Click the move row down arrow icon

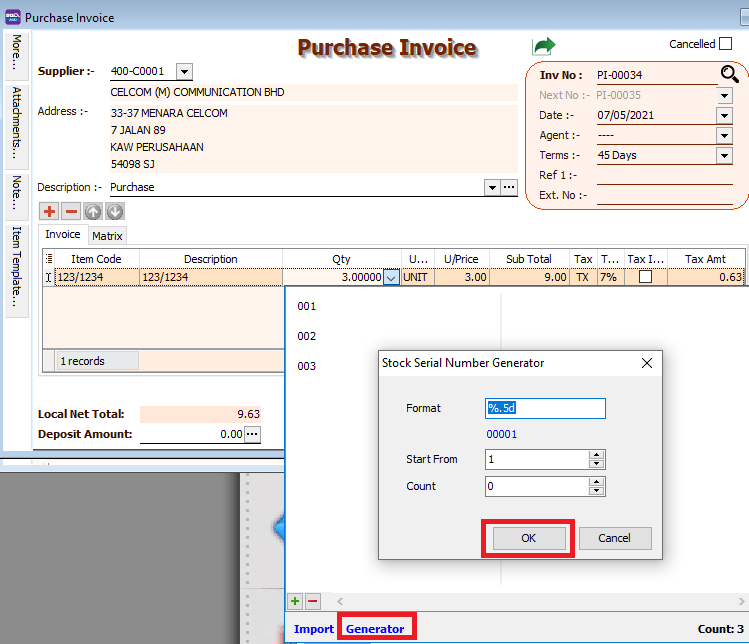point(115,211)
